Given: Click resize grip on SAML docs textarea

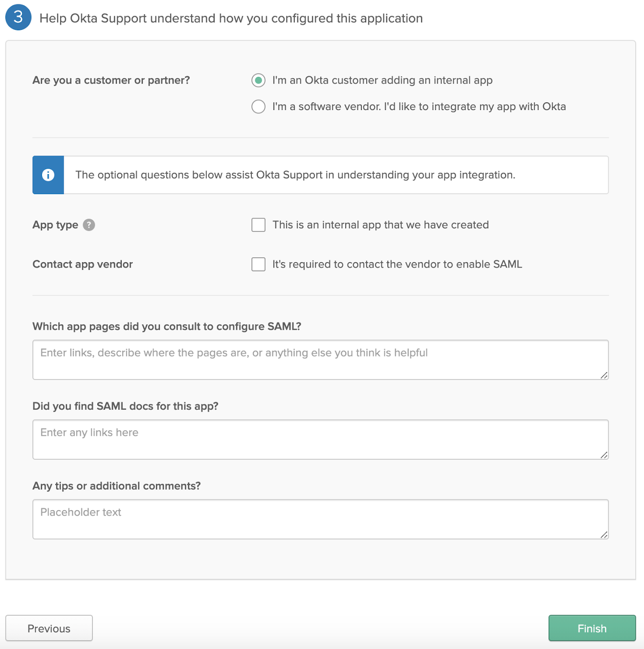Looking at the screenshot, I should click(x=604, y=455).
